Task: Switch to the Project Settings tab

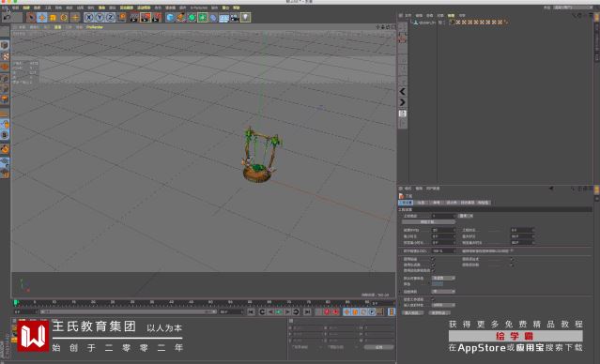Action: tap(406, 203)
